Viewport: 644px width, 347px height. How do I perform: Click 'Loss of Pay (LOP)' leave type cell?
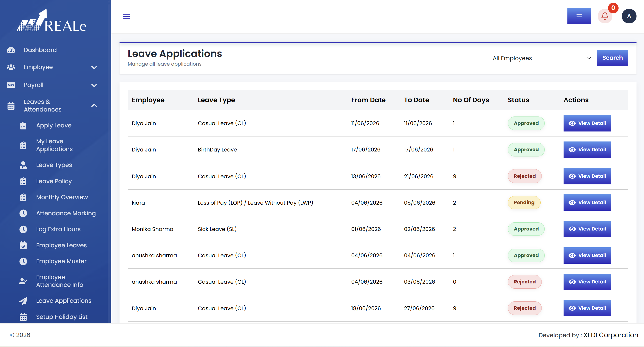click(255, 203)
